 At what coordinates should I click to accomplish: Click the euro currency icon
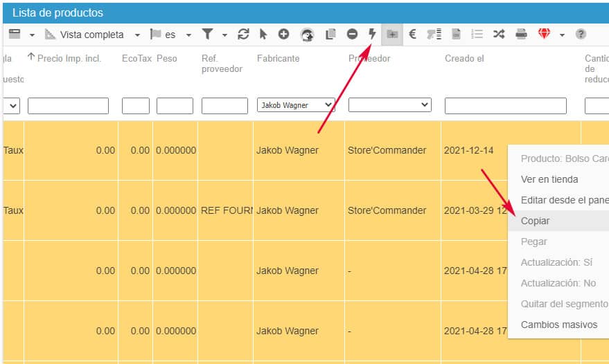412,34
